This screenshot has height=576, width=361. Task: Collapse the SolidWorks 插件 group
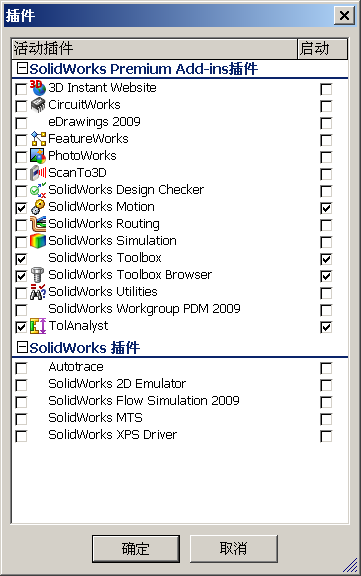(22, 347)
